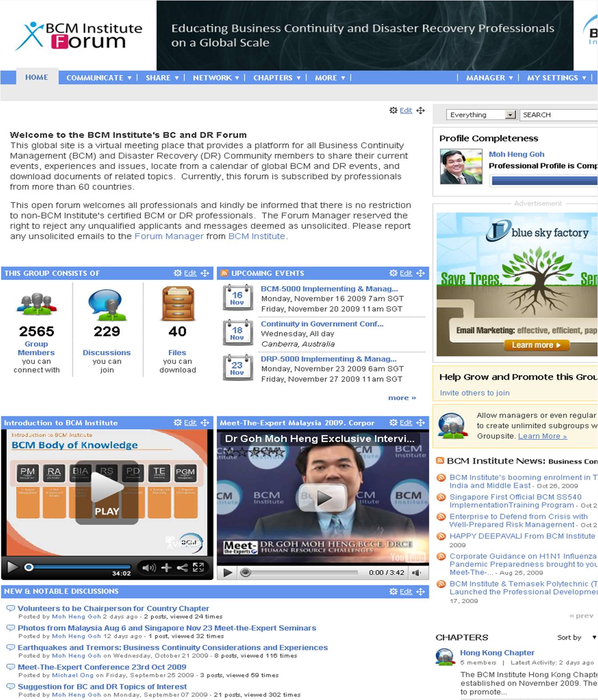Screen dimensions: 598x700
Task: Click small play button below BCM Body of Knowledge
Action: (12, 567)
